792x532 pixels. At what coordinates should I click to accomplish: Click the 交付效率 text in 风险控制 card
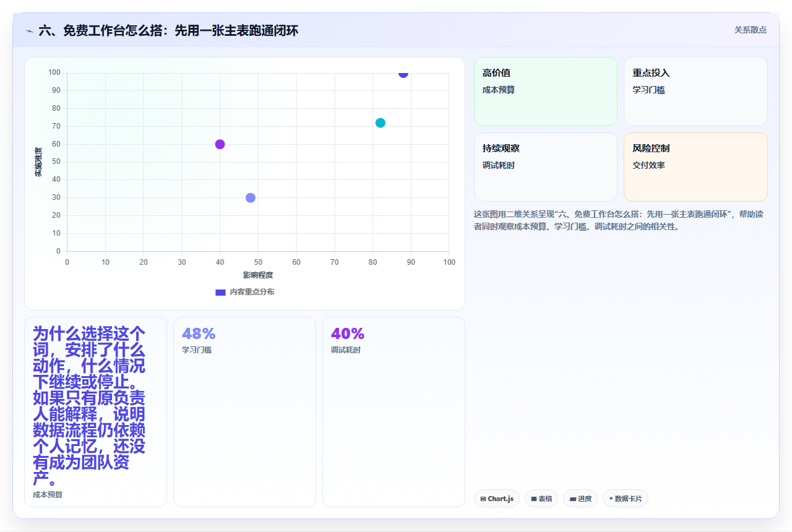(x=648, y=165)
